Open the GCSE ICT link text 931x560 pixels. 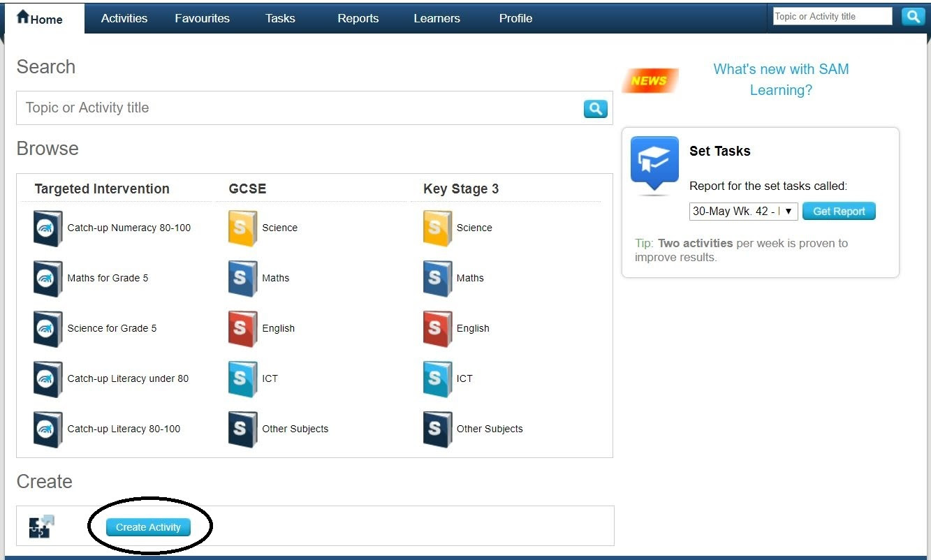[x=270, y=378]
